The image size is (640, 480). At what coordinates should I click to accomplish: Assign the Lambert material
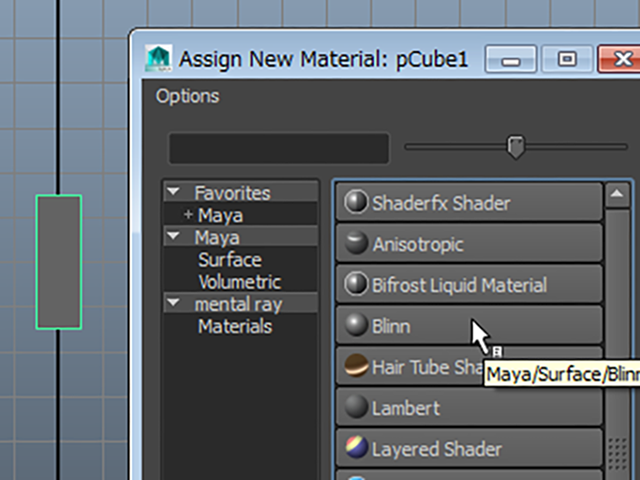469,407
